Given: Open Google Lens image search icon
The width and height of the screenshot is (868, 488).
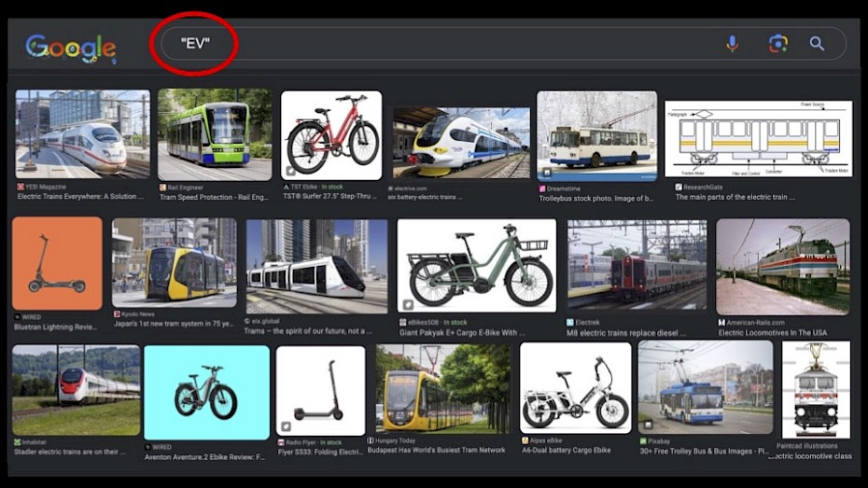Looking at the screenshot, I should 777,44.
